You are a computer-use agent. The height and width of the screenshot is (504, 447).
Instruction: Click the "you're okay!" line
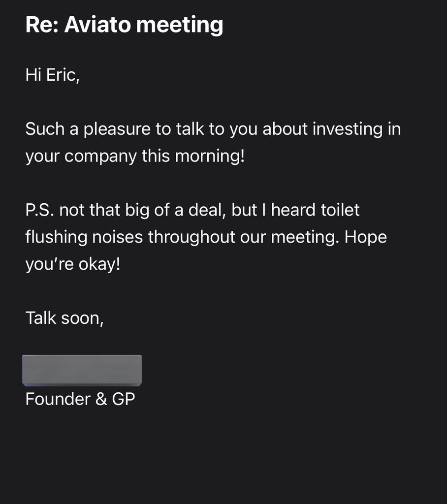pyautogui.click(x=72, y=264)
